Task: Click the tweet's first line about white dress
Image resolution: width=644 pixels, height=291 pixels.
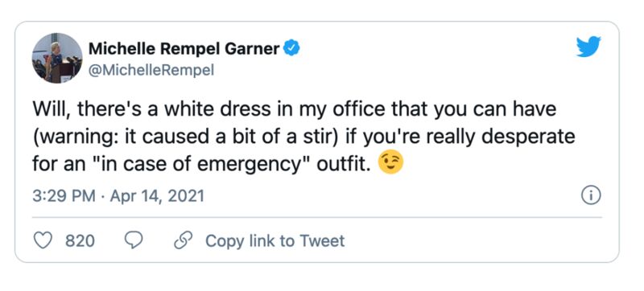Action: coord(294,109)
